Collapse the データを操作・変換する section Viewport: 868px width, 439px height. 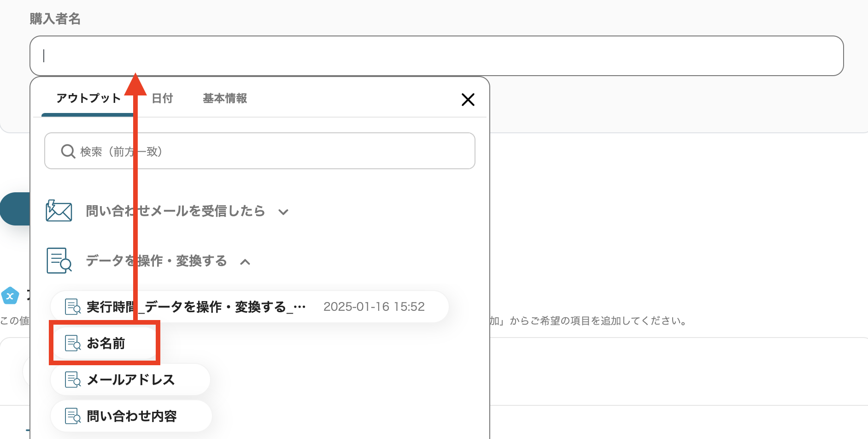point(245,261)
